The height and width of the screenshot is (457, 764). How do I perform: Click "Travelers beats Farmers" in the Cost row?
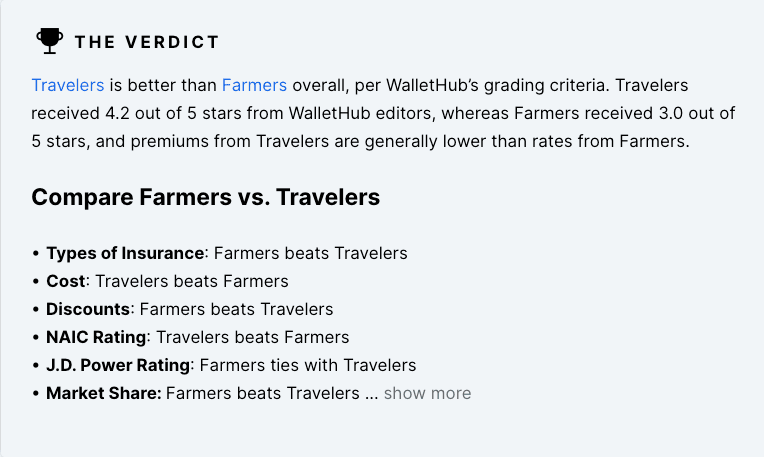(x=191, y=281)
